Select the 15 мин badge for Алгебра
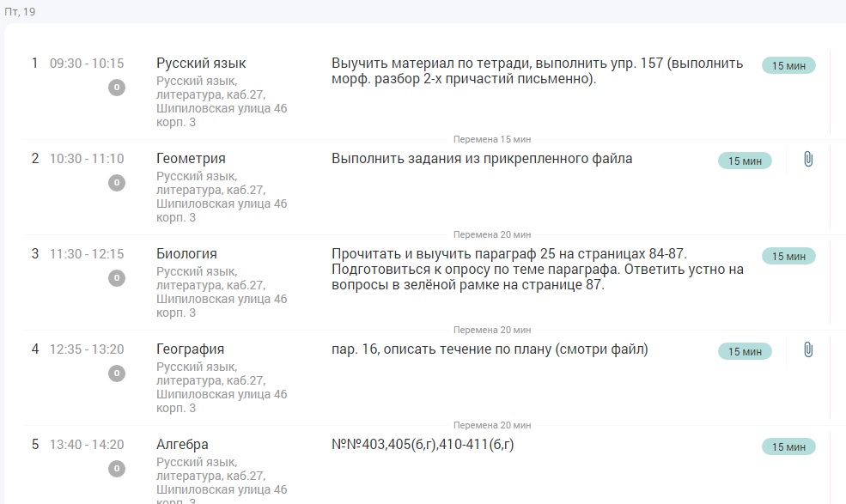The image size is (846, 504). click(x=788, y=446)
